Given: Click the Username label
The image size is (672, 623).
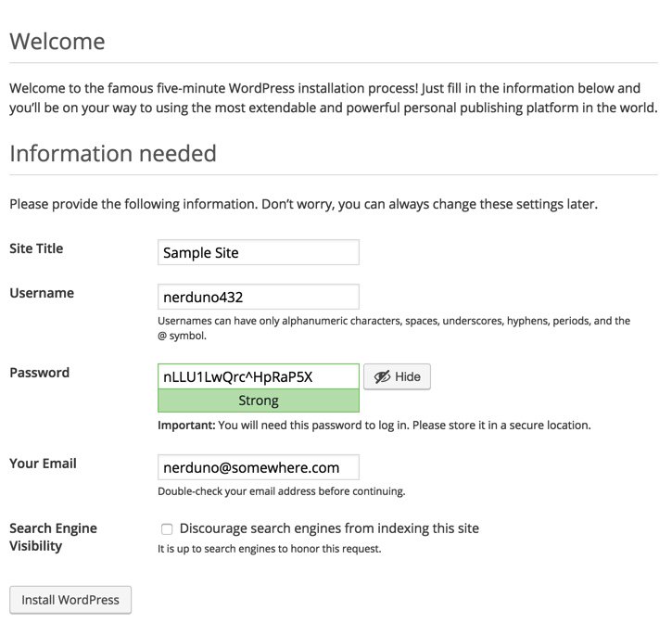Looking at the screenshot, I should point(42,293).
